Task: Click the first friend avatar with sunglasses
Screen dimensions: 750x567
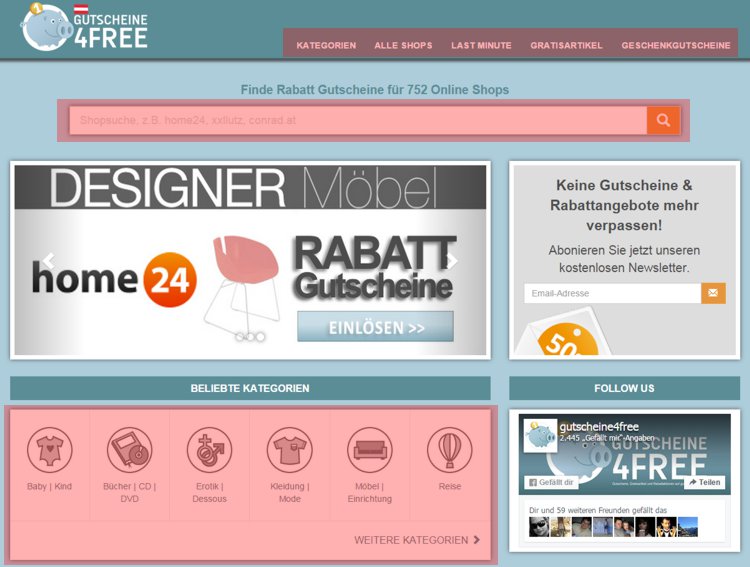Action: click(539, 527)
